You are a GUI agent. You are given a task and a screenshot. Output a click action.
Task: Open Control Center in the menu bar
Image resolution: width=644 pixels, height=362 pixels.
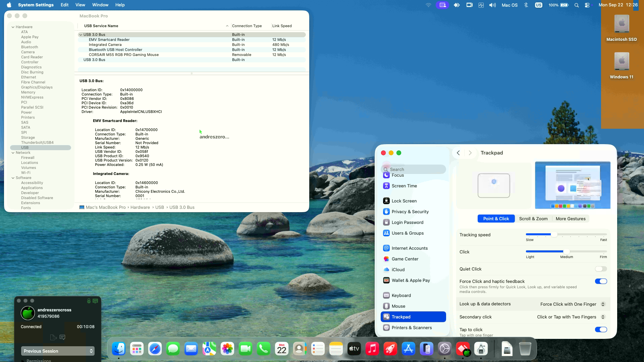[x=587, y=5]
